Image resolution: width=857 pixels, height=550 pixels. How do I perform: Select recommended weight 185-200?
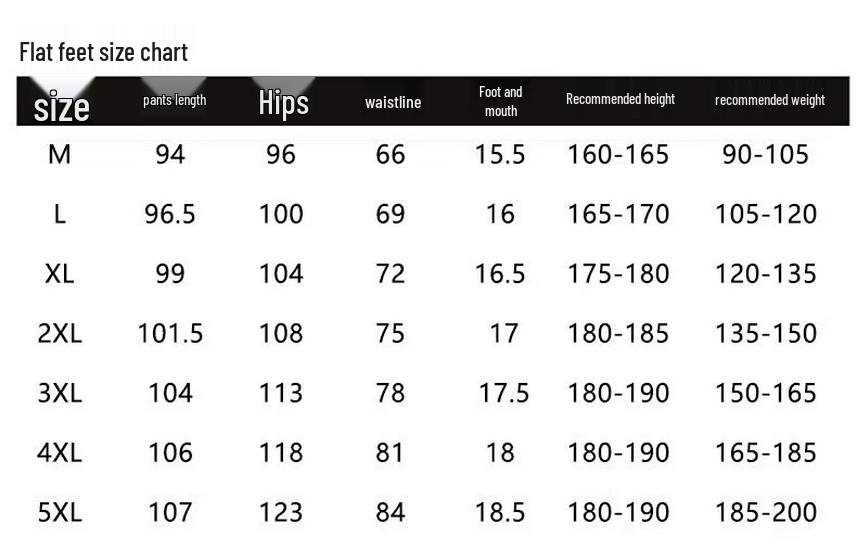766,512
